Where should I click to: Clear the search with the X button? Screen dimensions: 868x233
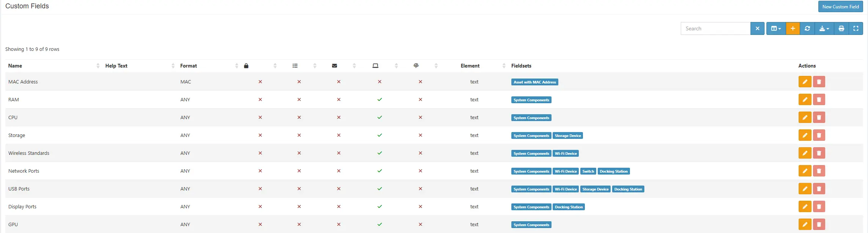tap(757, 28)
